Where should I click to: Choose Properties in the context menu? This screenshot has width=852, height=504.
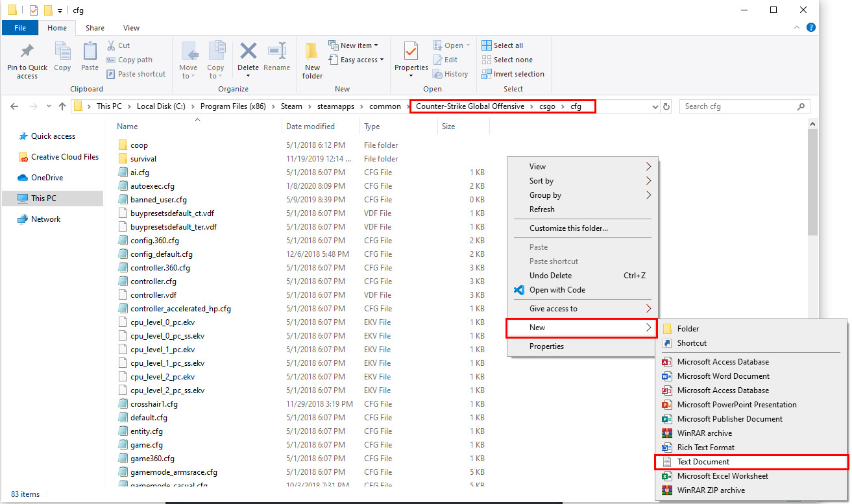click(583, 346)
